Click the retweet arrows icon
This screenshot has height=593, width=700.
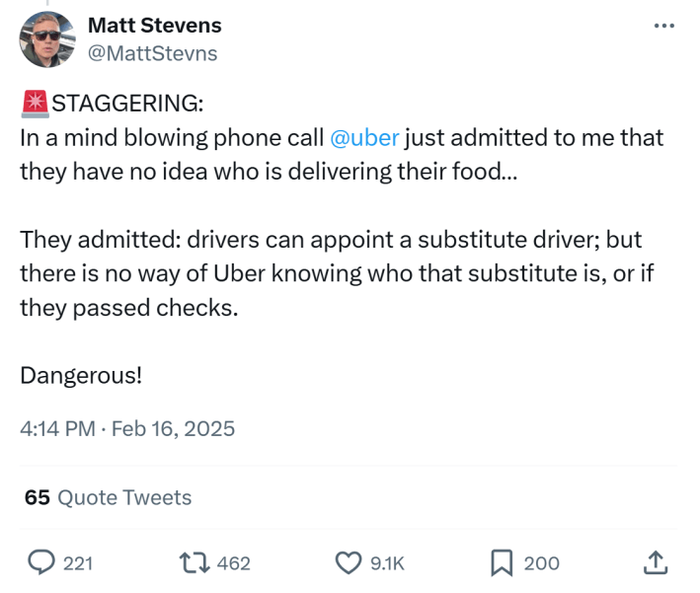tap(193, 562)
